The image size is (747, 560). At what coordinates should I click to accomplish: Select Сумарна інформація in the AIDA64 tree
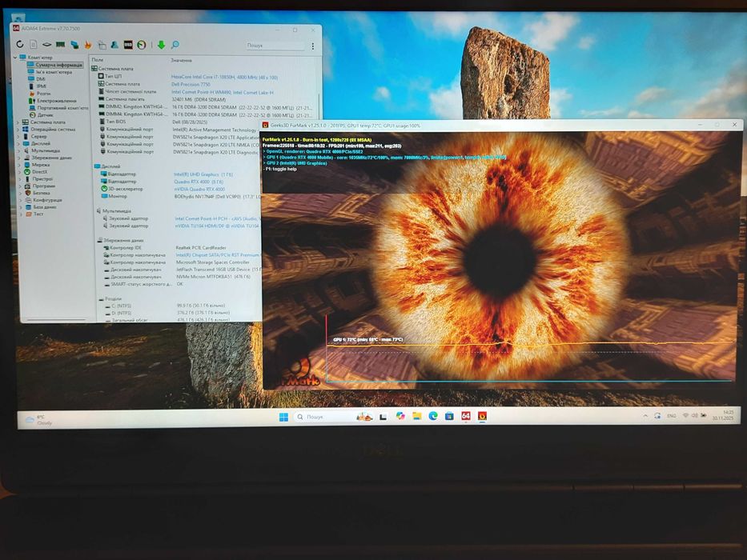(x=58, y=65)
